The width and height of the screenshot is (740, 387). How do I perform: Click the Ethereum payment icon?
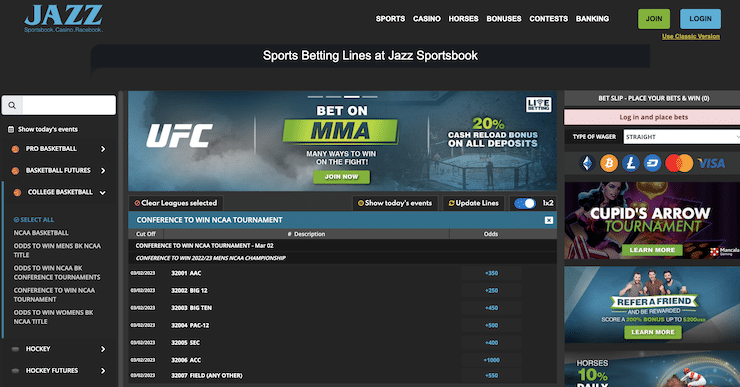(x=587, y=163)
